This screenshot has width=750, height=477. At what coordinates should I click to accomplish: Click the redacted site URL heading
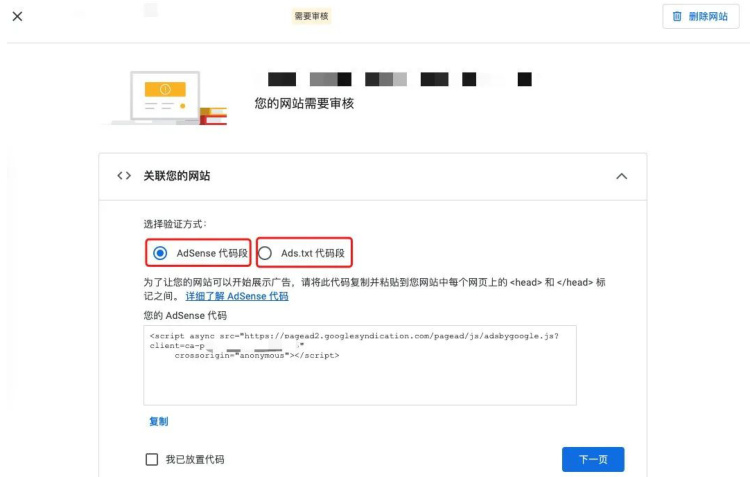[x=399, y=79]
